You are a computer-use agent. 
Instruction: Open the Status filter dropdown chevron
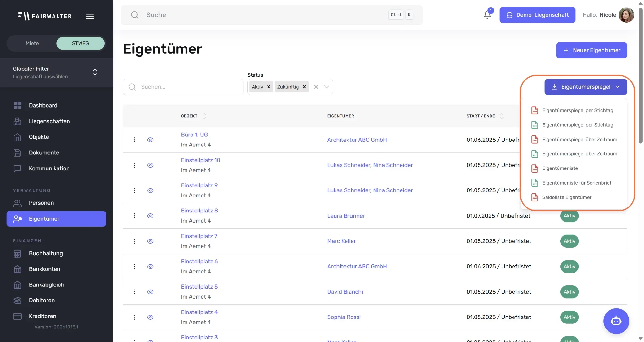[x=326, y=87]
